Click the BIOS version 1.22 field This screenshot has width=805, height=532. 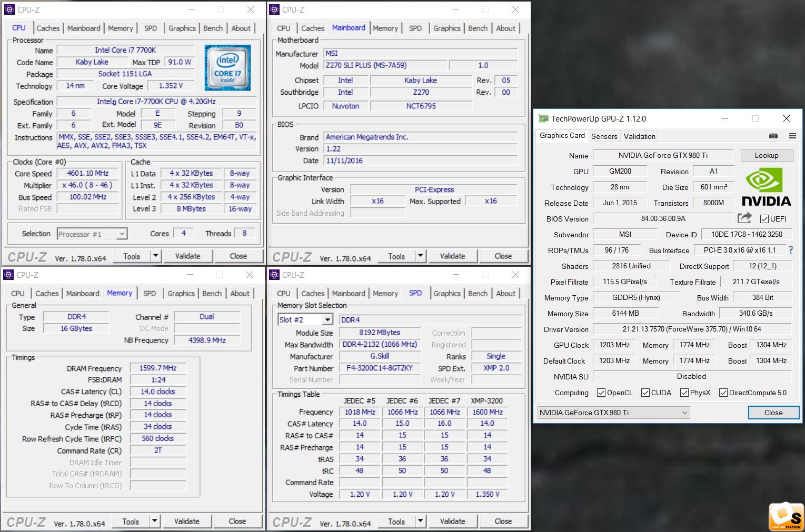tap(420, 149)
